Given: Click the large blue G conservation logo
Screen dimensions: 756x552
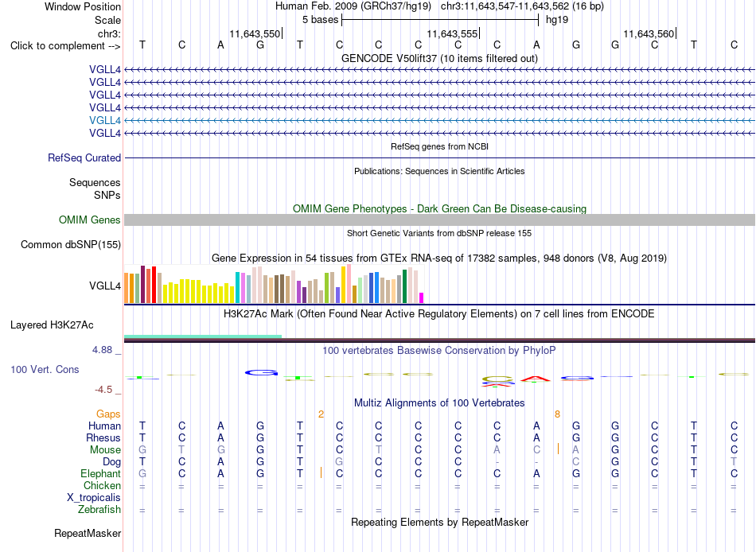Looking at the screenshot, I should coord(261,372).
